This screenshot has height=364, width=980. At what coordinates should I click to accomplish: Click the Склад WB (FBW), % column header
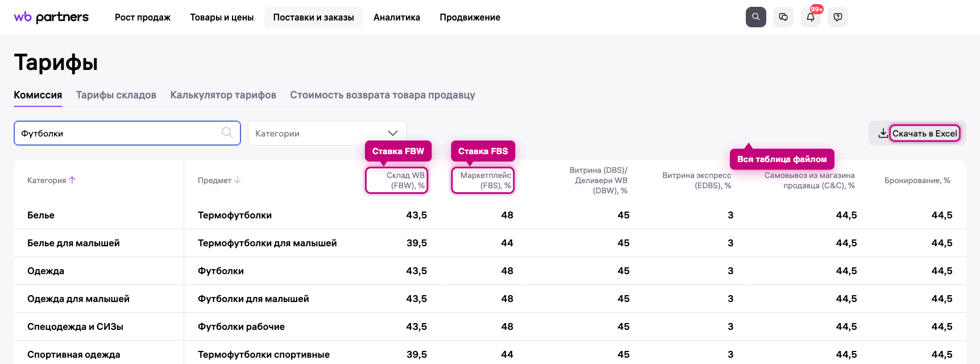coord(405,180)
